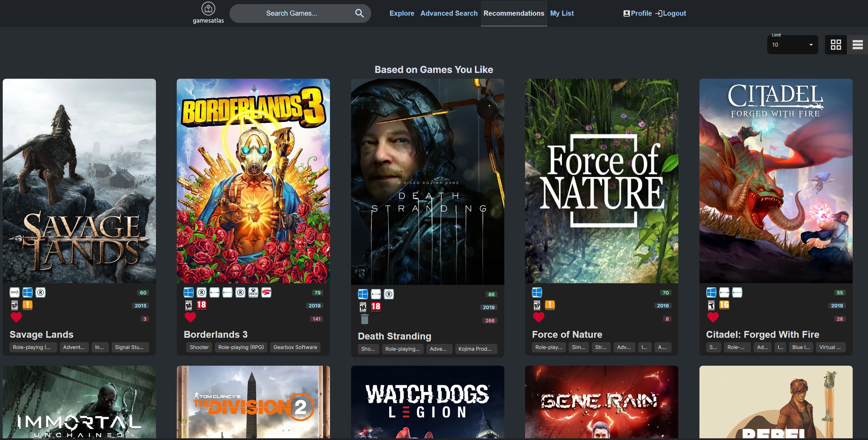Remove Death Stranding using trash icon
The height and width of the screenshot is (440, 868).
[x=364, y=319]
